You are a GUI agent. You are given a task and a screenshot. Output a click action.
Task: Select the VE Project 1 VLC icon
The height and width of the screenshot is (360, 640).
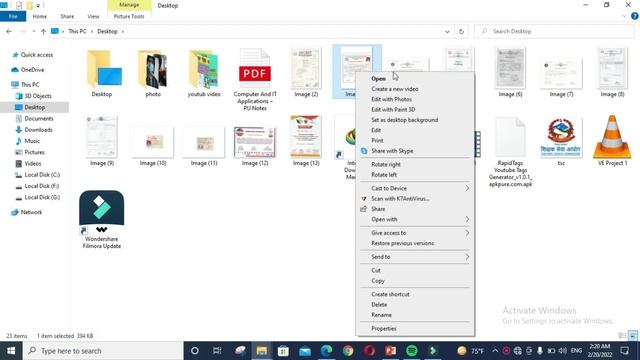pyautogui.click(x=612, y=137)
